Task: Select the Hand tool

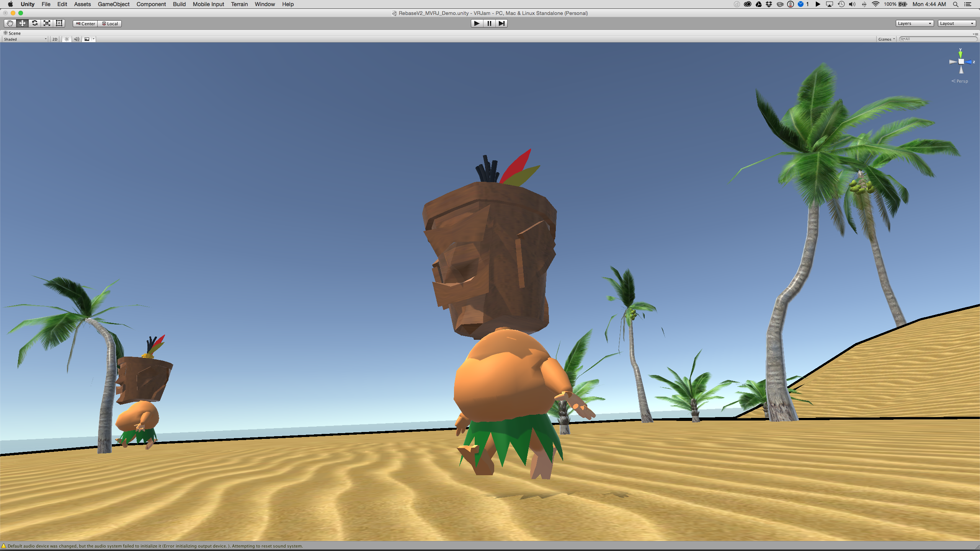Action: pyautogui.click(x=10, y=23)
